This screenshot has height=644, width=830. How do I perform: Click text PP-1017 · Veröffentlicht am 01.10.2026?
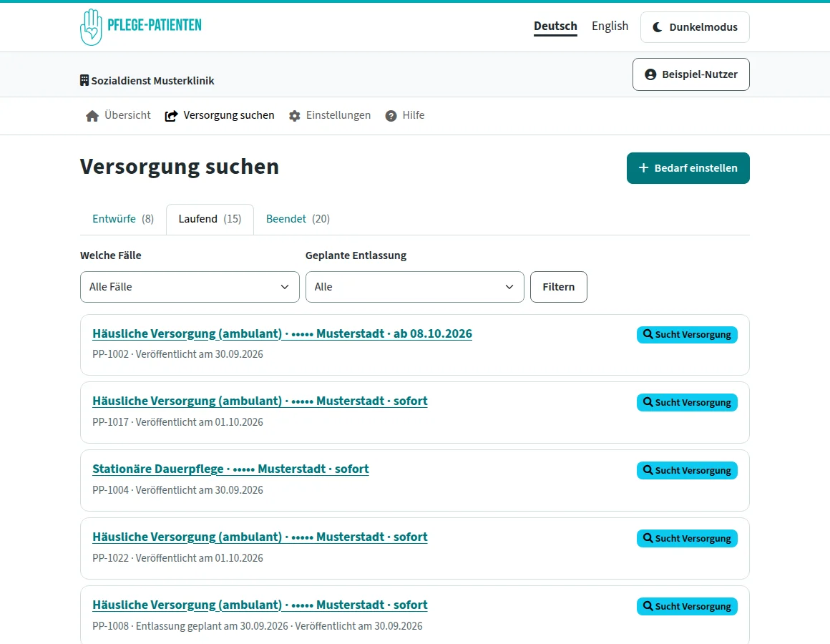pos(177,422)
